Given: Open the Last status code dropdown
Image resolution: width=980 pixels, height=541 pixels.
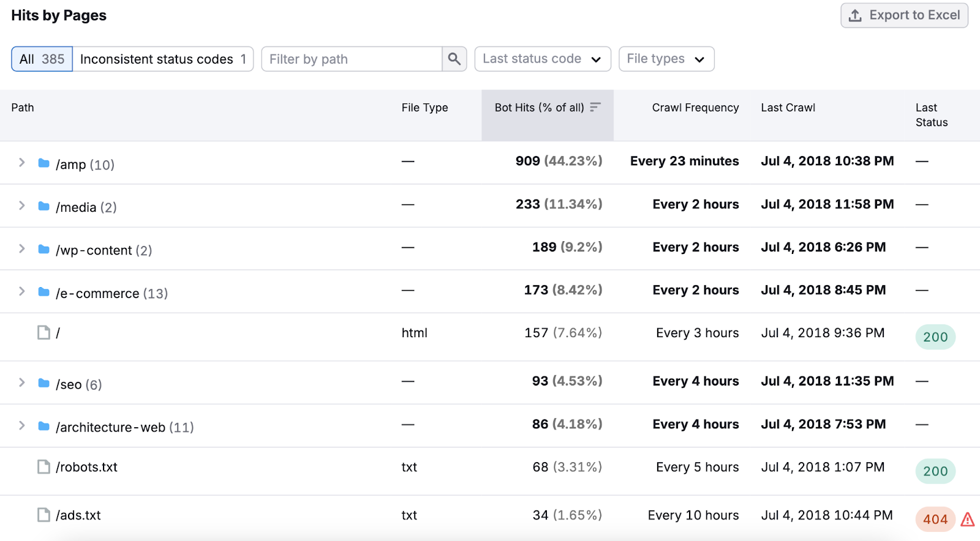Looking at the screenshot, I should (542, 59).
